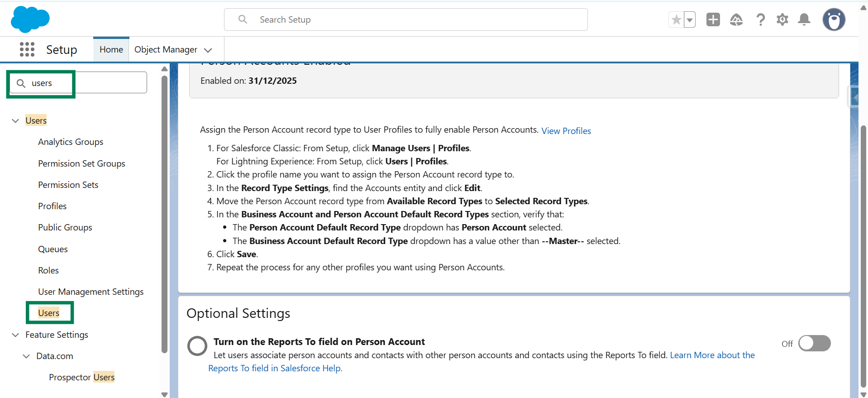Show notifications bell

tap(804, 19)
